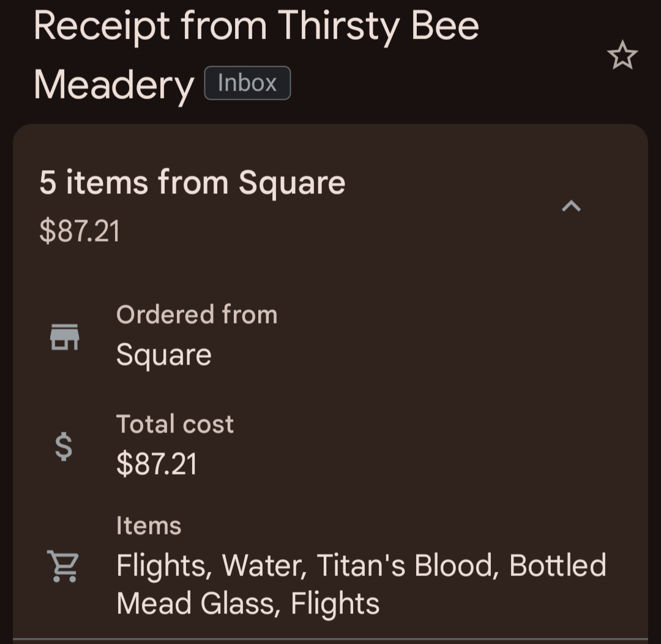Click the last 'Flights' item
Viewport: 661px width, 644px height.
point(335,603)
